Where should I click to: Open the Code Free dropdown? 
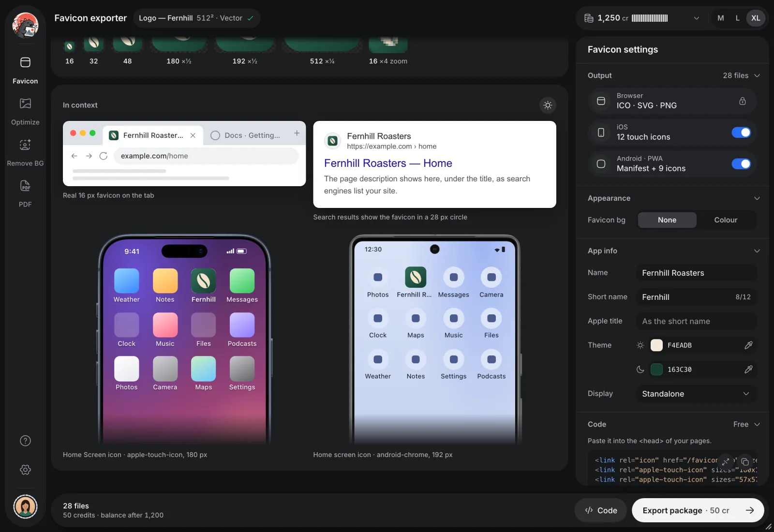pos(746,424)
